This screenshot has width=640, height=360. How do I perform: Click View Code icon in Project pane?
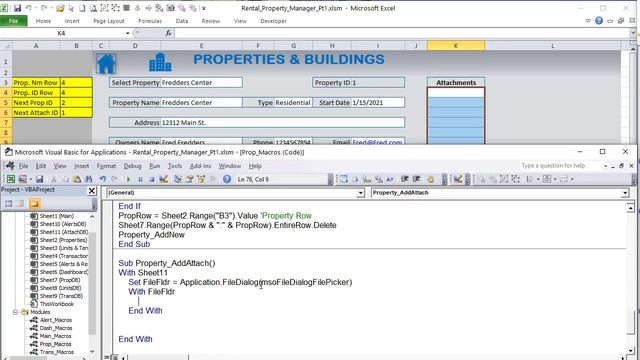click(9, 203)
